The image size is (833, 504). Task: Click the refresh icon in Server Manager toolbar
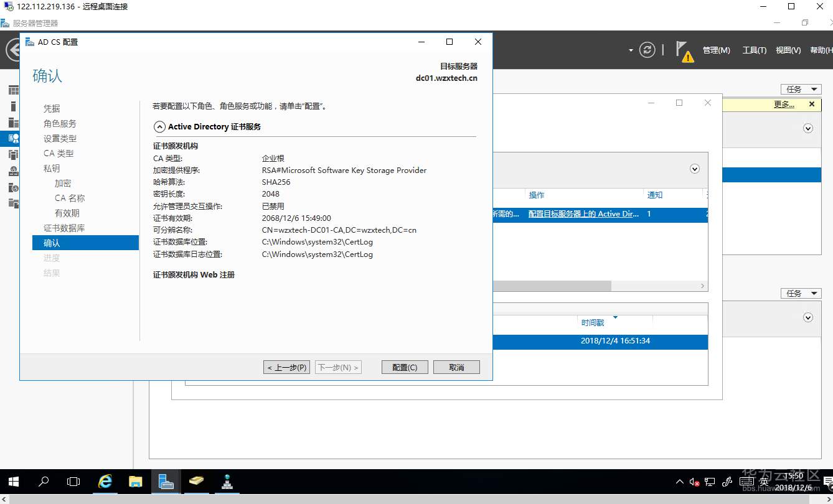647,50
